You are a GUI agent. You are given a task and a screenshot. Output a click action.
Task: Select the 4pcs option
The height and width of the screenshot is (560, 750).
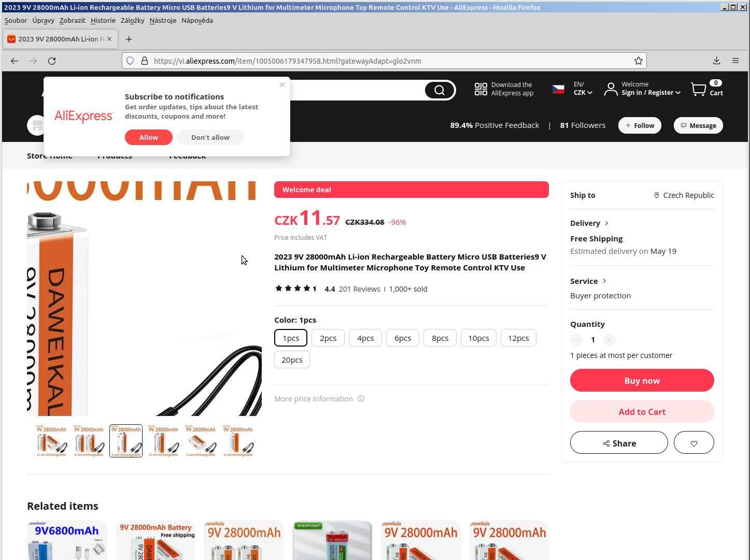pyautogui.click(x=365, y=338)
